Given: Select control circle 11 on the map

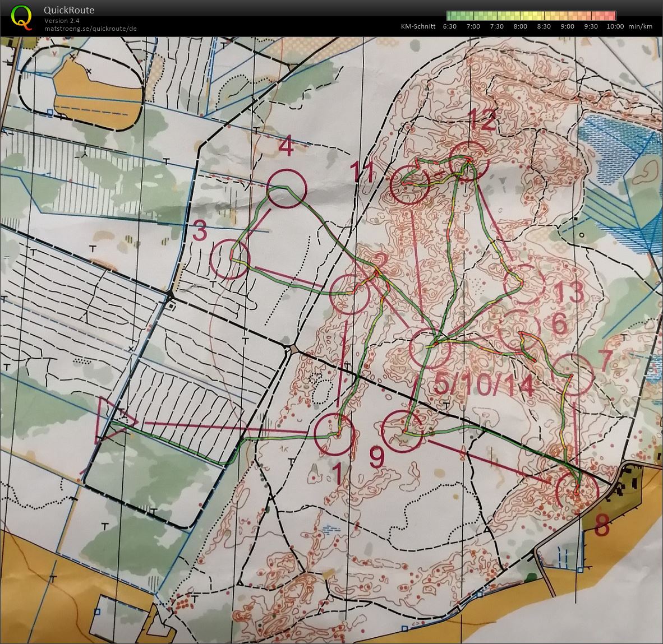Looking at the screenshot, I should click(409, 185).
